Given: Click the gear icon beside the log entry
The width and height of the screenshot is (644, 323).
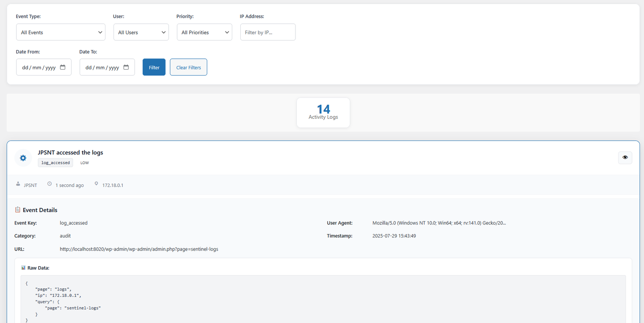Looking at the screenshot, I should coord(23,158).
